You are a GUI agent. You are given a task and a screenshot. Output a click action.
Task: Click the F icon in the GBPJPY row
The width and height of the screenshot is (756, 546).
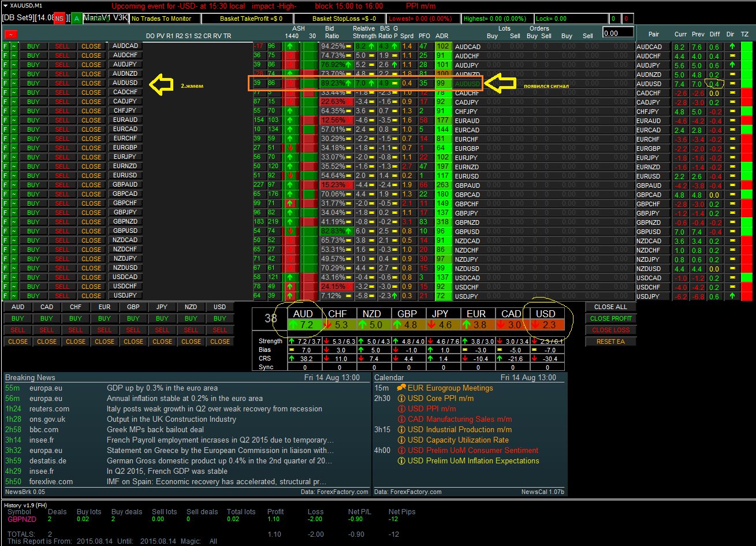click(x=6, y=213)
